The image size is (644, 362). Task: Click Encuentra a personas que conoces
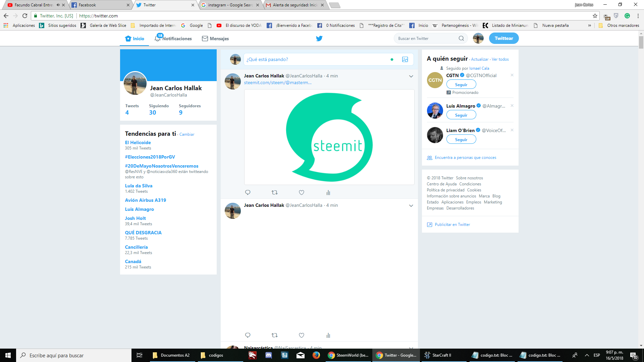point(465,158)
